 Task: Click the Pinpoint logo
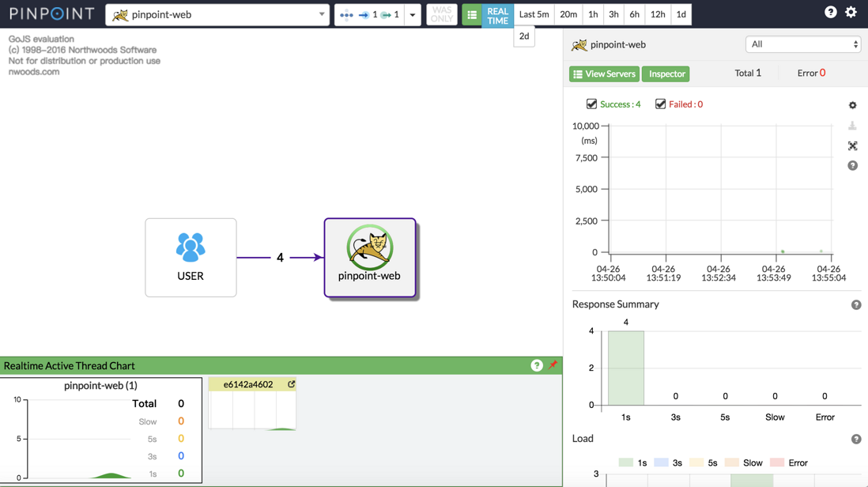52,14
